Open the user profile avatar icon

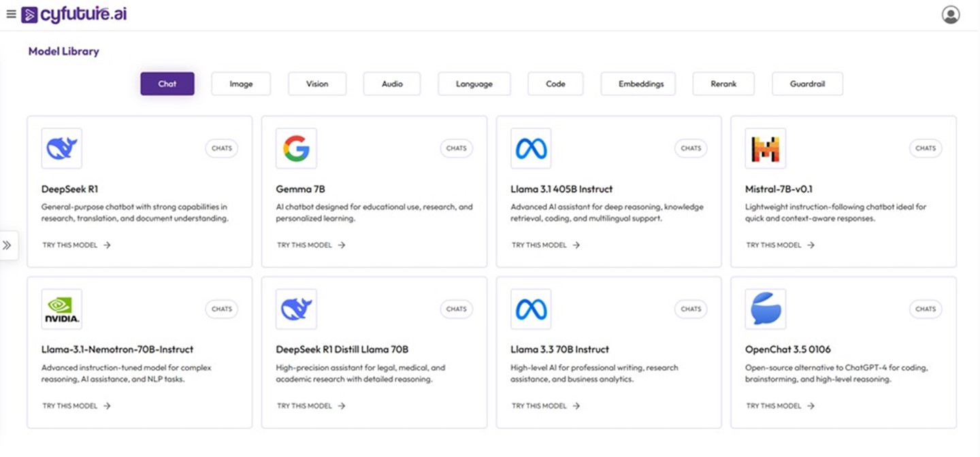coord(951,15)
